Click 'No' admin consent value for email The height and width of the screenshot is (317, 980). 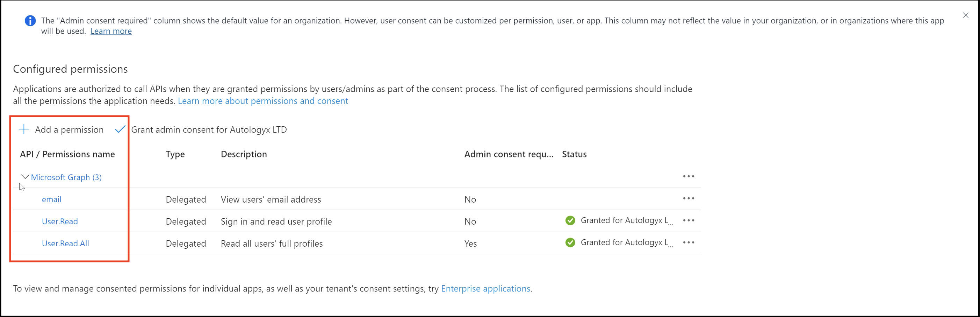pos(470,199)
